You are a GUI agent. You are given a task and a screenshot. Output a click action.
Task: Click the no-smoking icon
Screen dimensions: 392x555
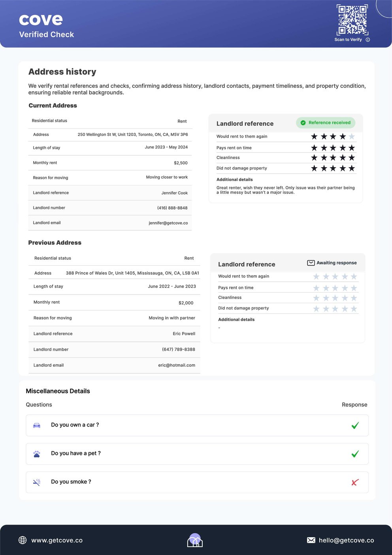pos(37,482)
